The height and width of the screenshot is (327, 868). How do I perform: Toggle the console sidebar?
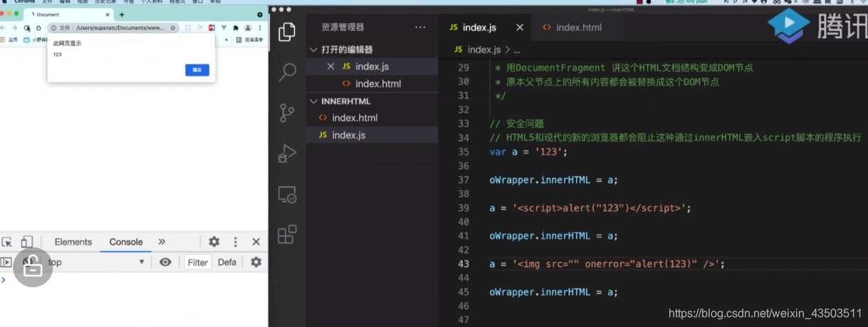(6, 262)
